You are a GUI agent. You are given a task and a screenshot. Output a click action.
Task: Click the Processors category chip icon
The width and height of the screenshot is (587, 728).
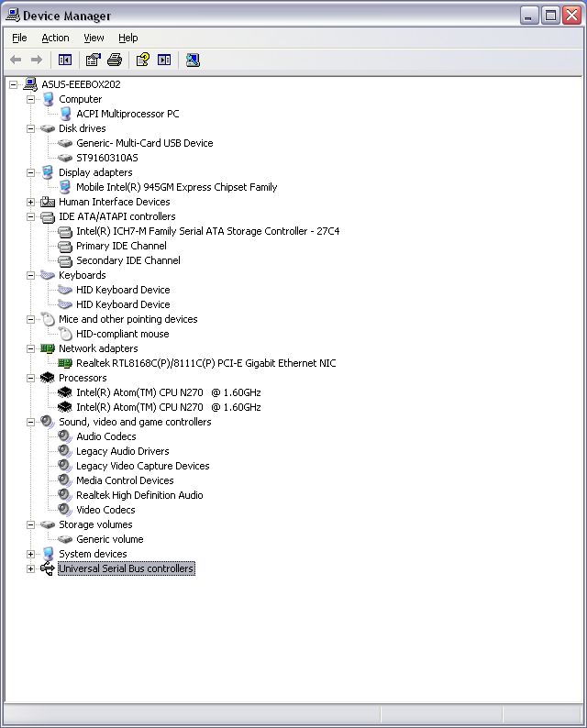pyautogui.click(x=48, y=378)
